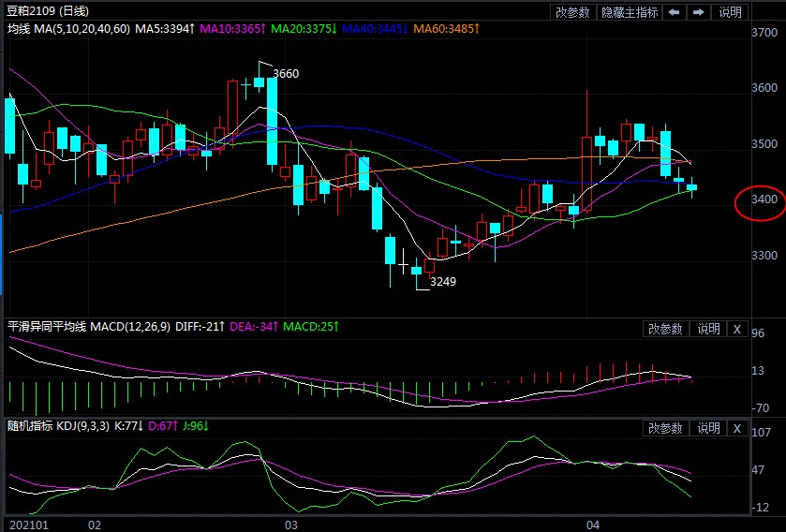The image size is (786, 532).
Task: Close the MACD indicator panel with X
Action: pyautogui.click(x=736, y=329)
